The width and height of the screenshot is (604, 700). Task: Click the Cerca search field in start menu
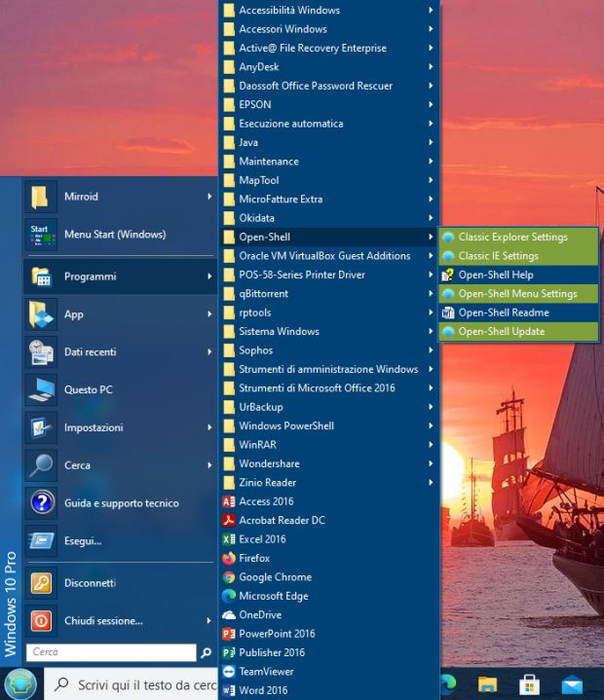coord(111,652)
